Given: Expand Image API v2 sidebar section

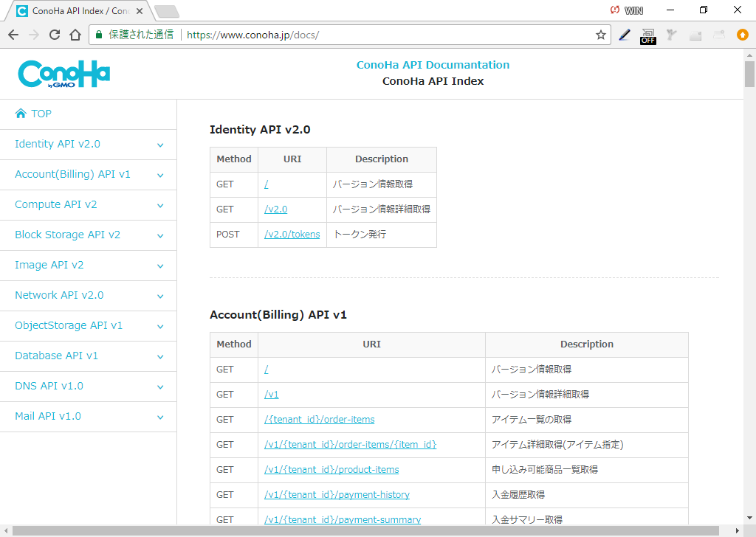Looking at the screenshot, I should click(89, 266).
